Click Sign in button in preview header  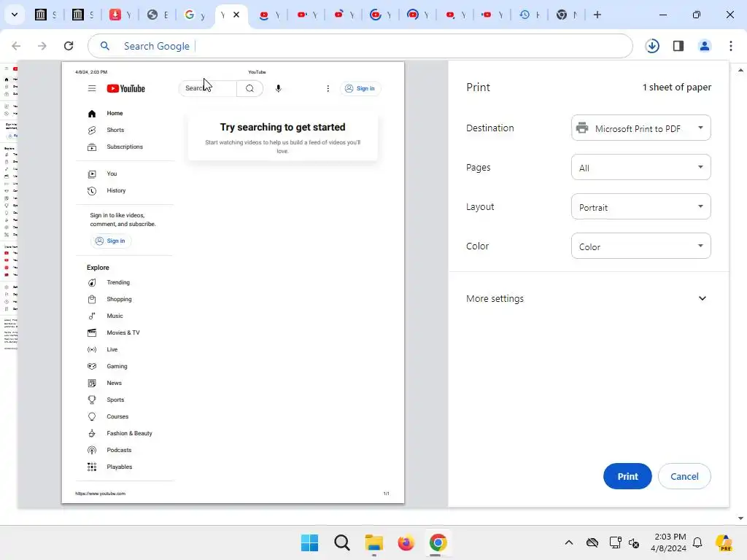click(360, 88)
